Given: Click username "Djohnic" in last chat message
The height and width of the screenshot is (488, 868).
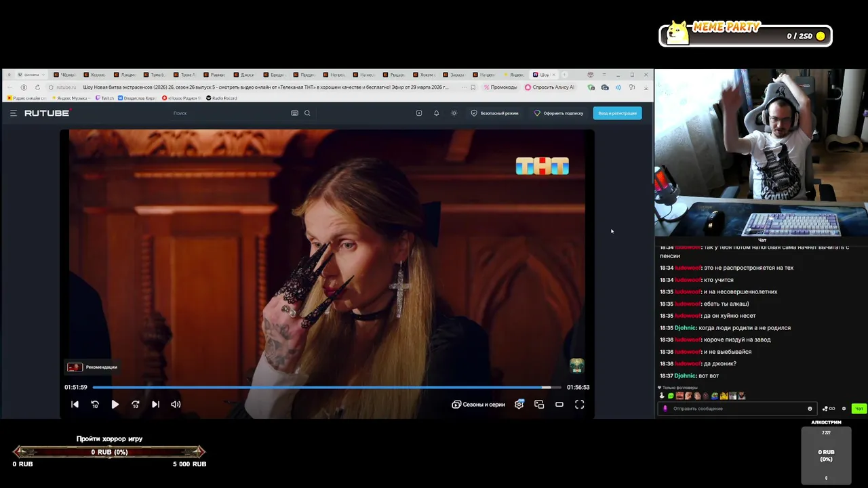Looking at the screenshot, I should 685,375.
